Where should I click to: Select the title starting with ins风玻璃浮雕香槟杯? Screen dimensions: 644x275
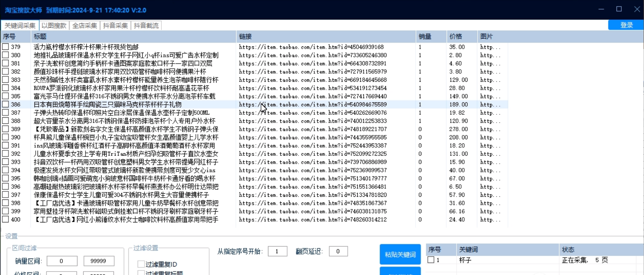pyautogui.click(x=124, y=146)
